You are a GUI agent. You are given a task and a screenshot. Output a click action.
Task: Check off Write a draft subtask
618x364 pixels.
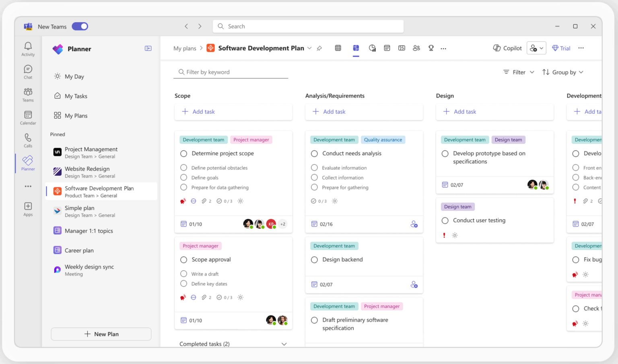pyautogui.click(x=184, y=274)
